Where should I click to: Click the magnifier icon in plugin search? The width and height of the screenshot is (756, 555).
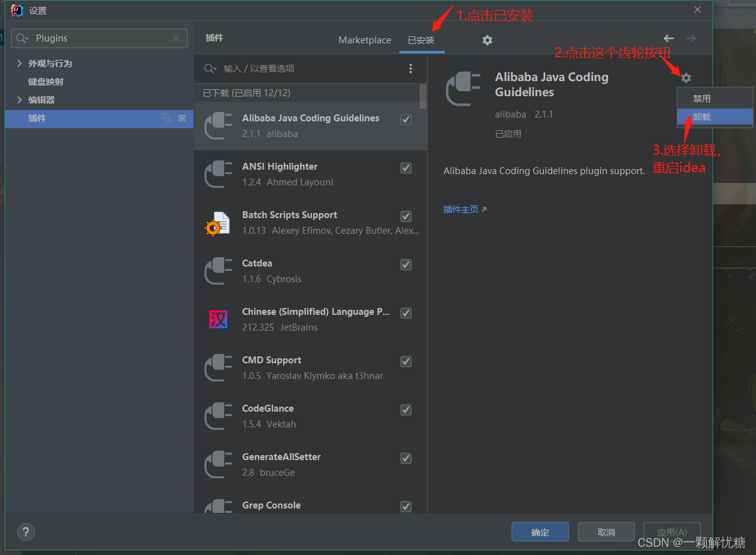point(211,69)
